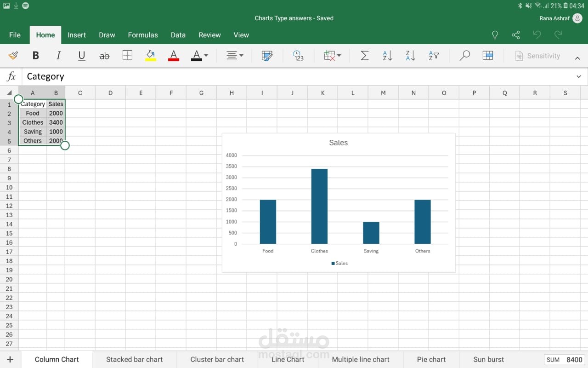
Task: Sort descending Z to A
Action: pyautogui.click(x=410, y=56)
